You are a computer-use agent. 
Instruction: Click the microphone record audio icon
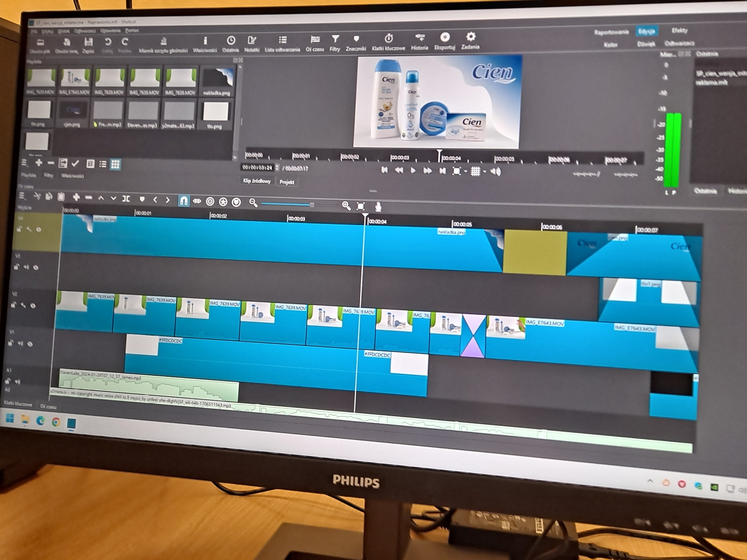click(x=378, y=207)
